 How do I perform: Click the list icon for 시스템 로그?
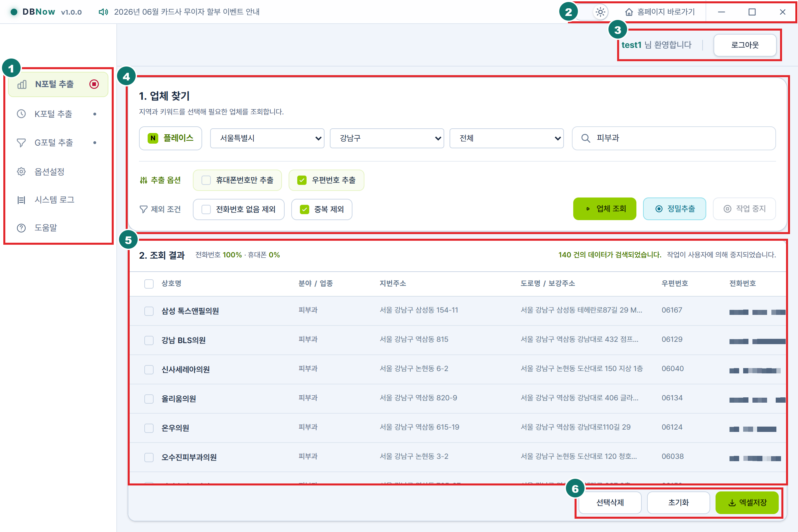(21, 200)
